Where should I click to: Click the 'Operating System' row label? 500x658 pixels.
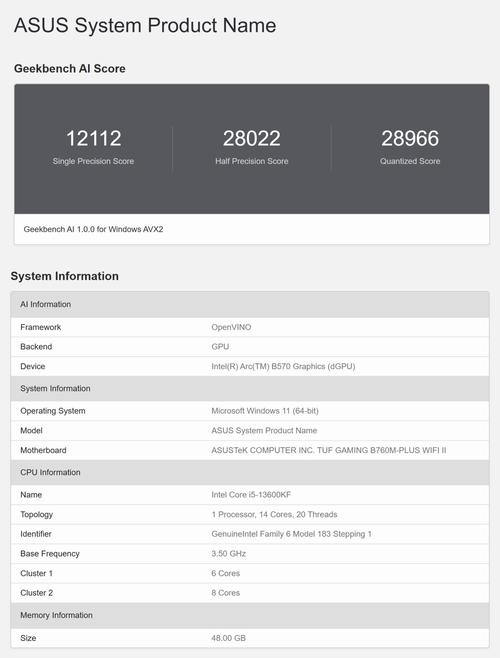(x=52, y=411)
